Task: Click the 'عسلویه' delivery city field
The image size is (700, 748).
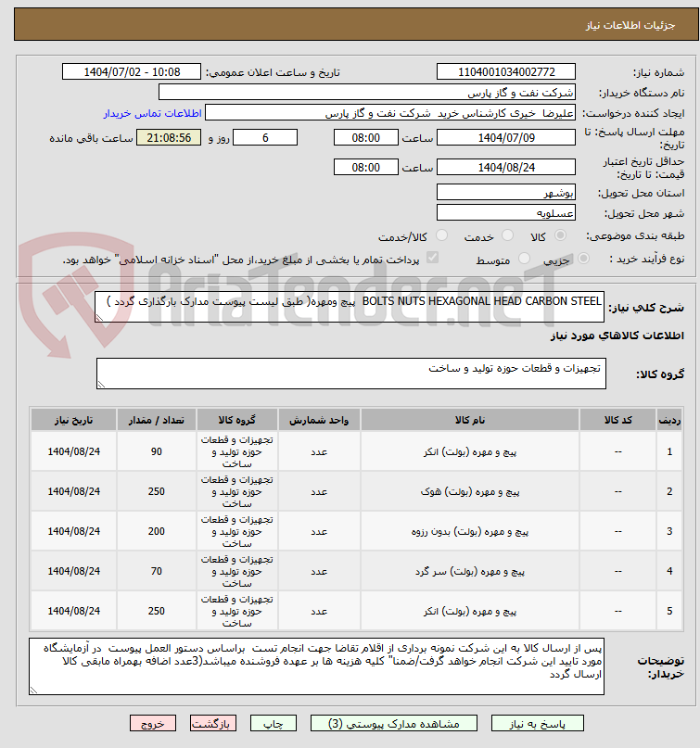Action: 505,213
